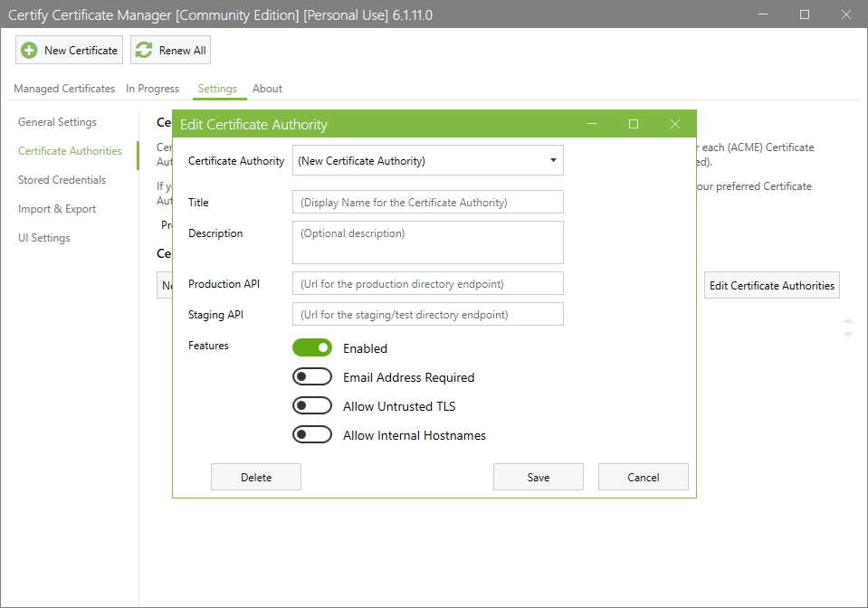Screen dimensions: 868x608
Task: Open the About tab
Action: click(x=267, y=89)
